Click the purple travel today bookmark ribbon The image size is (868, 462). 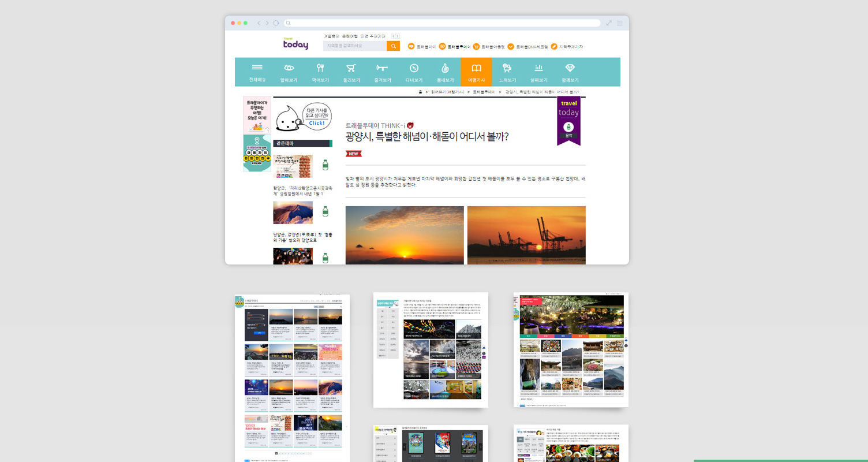pyautogui.click(x=568, y=121)
